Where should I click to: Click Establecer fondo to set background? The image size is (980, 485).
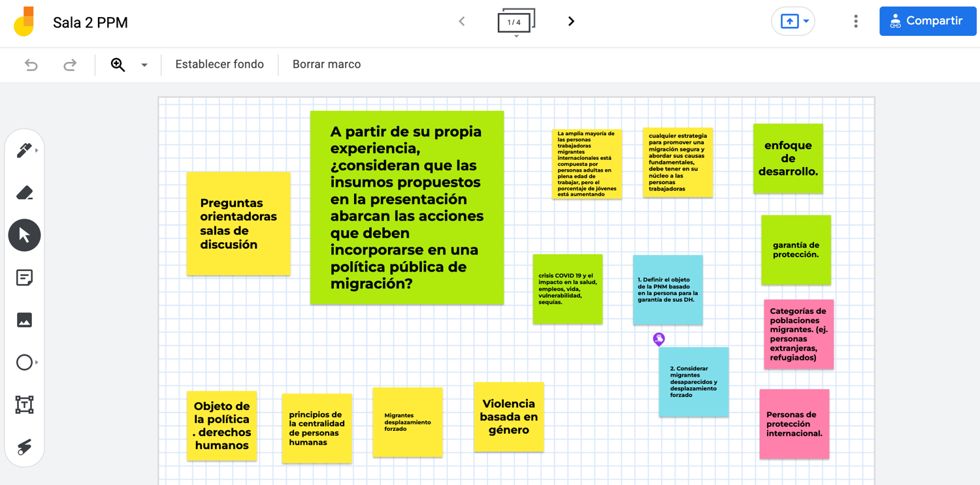[x=220, y=65]
